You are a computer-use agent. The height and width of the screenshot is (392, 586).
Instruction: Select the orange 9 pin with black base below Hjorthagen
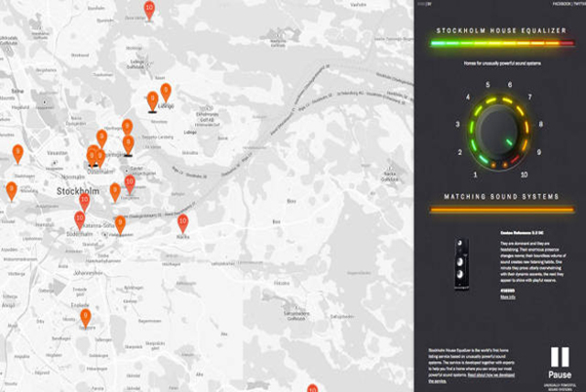coord(128,145)
